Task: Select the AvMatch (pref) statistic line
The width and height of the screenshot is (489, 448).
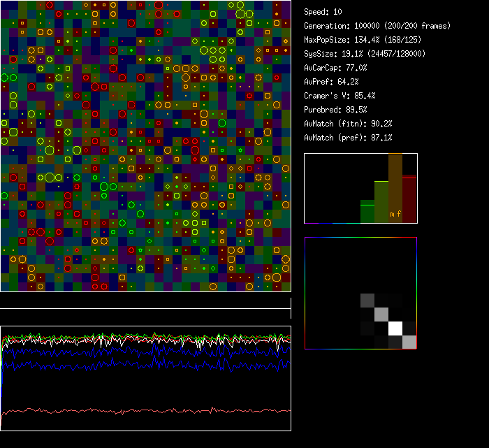Action: 348,138
